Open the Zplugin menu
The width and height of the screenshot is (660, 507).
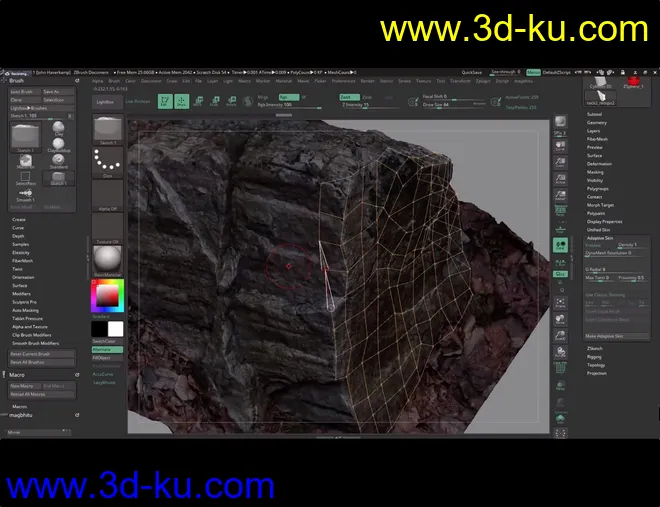(x=483, y=81)
